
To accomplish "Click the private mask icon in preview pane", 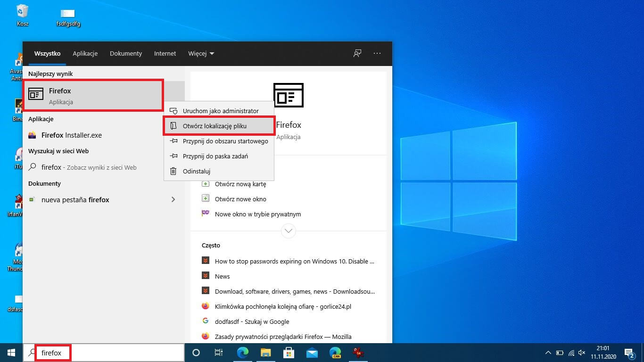I will pos(206,214).
